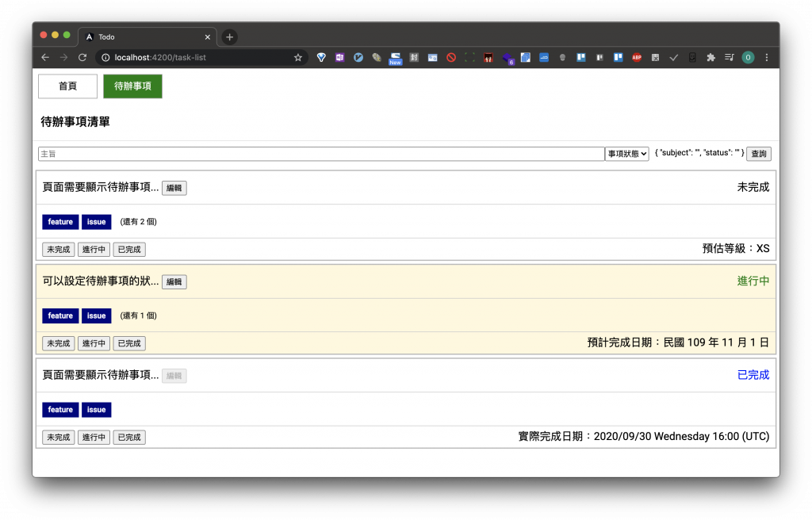Click feature tag in the 進行中 task
The image size is (812, 520).
click(x=60, y=315)
